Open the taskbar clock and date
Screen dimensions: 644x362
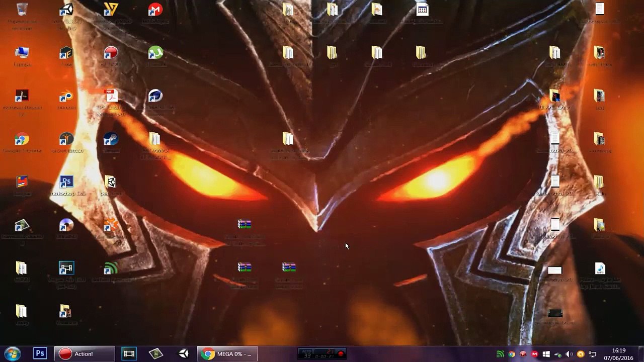tap(619, 354)
